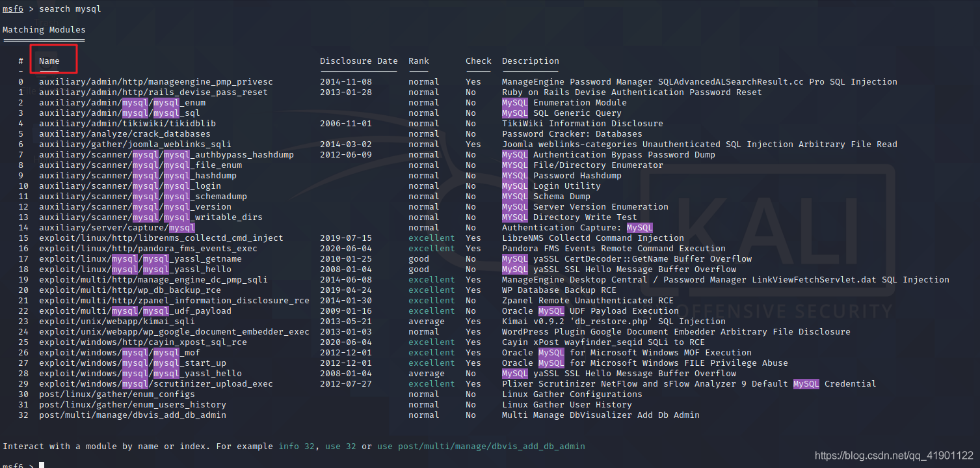Image resolution: width=980 pixels, height=468 pixels.
Task: Click 'Multi Manage DbVisualizer Add Db Admin' description
Action: click(601, 415)
